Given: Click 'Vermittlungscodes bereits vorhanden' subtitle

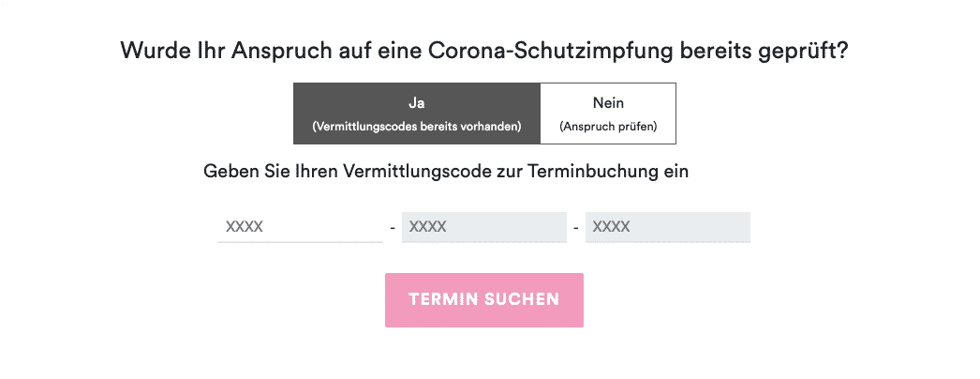Looking at the screenshot, I should pyautogui.click(x=416, y=127).
